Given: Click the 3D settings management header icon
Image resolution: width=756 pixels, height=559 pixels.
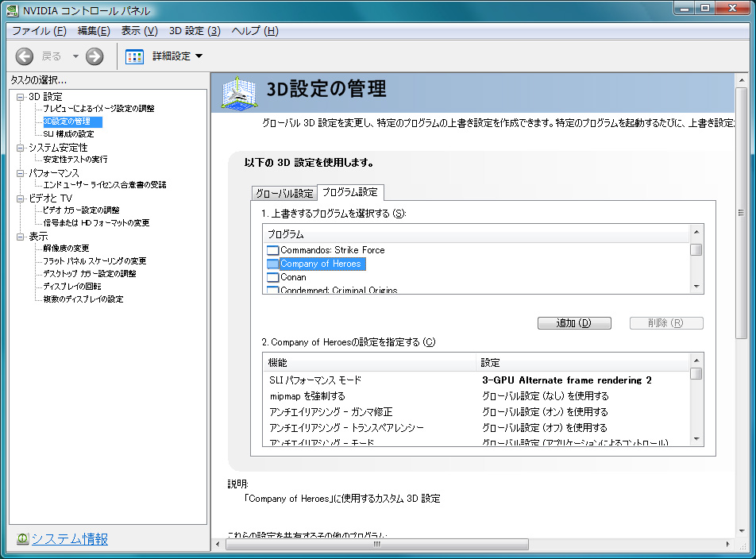Looking at the screenshot, I should [x=239, y=93].
